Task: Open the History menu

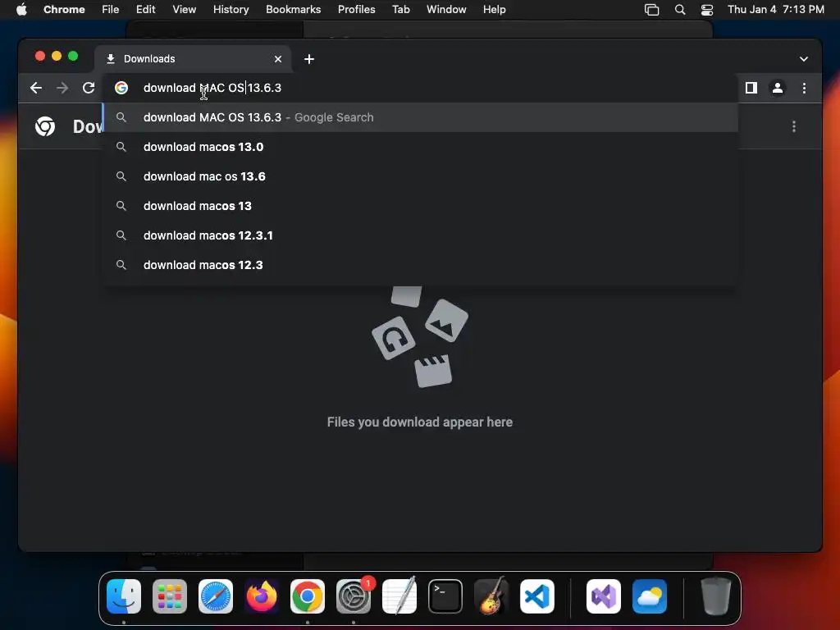Action: coord(231,9)
